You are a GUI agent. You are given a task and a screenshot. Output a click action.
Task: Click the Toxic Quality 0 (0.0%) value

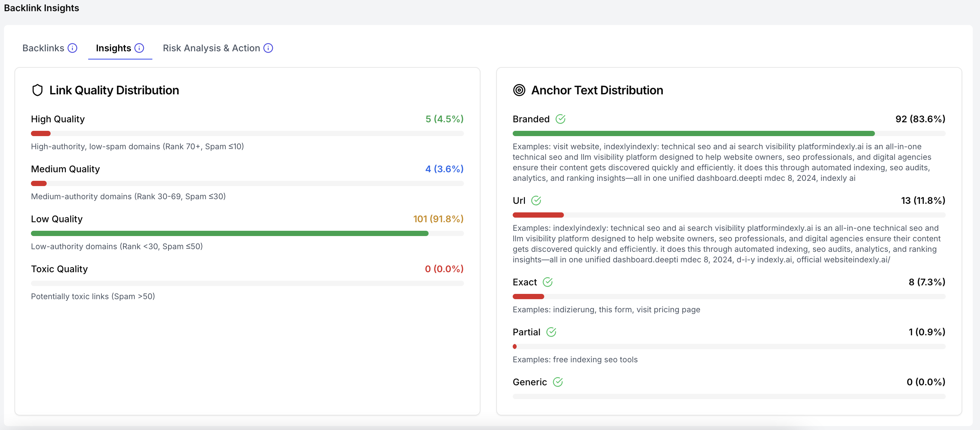(x=444, y=269)
